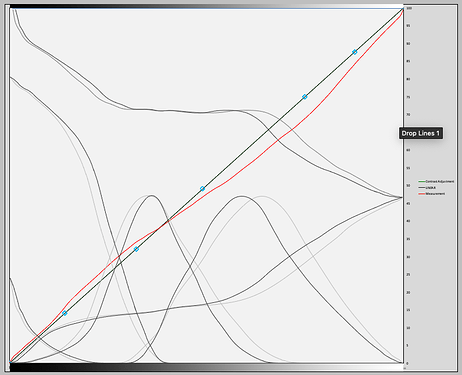Toggle the middle legend entry label
Screen dimensions: 462x375
click(x=430, y=188)
